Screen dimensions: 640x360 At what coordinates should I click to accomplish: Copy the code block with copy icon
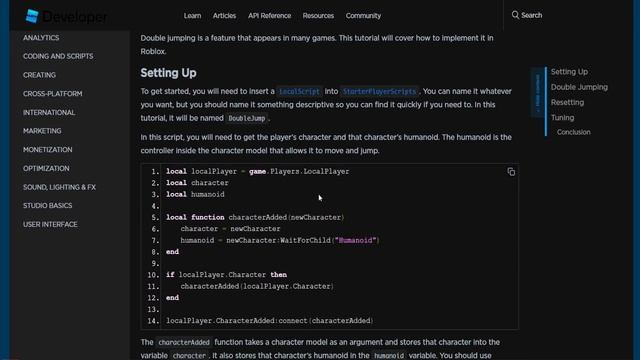pos(511,172)
